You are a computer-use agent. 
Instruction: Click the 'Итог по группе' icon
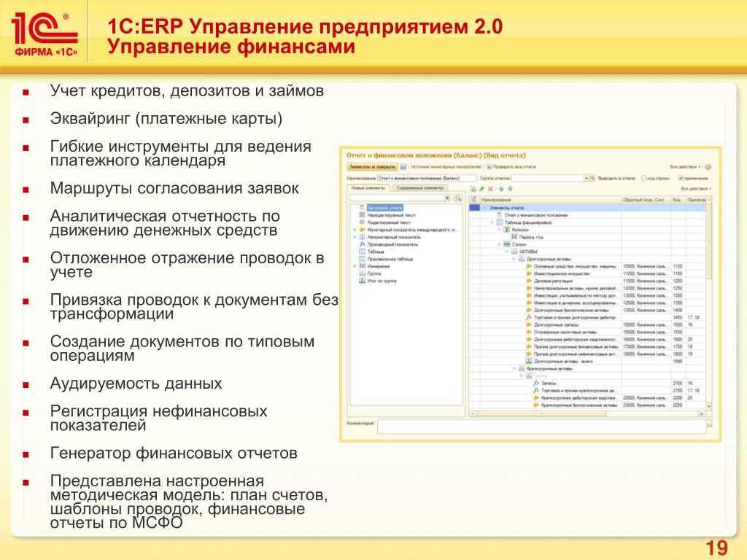pos(363,281)
